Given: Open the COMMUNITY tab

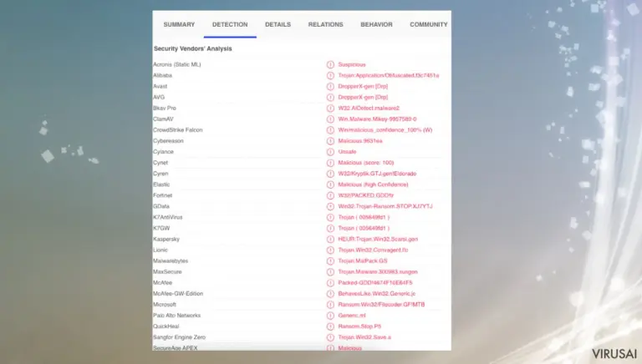Looking at the screenshot, I should (x=429, y=24).
